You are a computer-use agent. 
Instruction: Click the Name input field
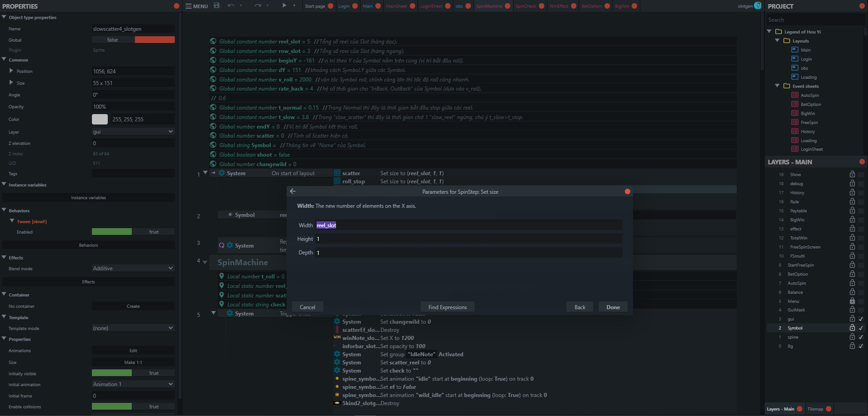(133, 29)
